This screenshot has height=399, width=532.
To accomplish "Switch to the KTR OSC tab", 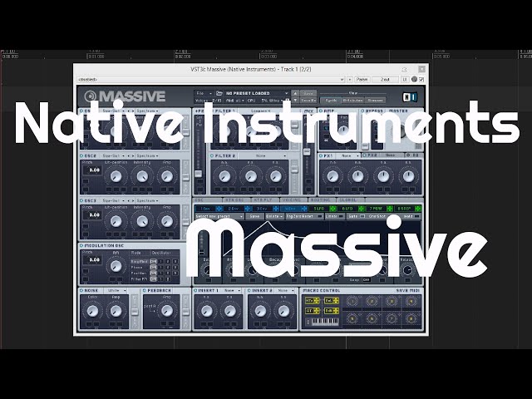I will coord(234,200).
